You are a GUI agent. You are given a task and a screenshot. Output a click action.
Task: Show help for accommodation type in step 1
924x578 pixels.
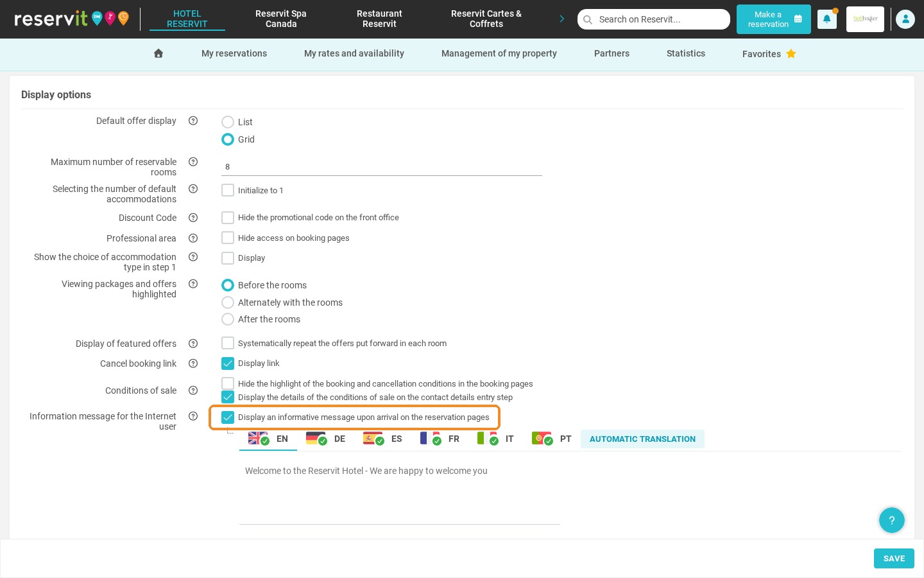point(193,257)
